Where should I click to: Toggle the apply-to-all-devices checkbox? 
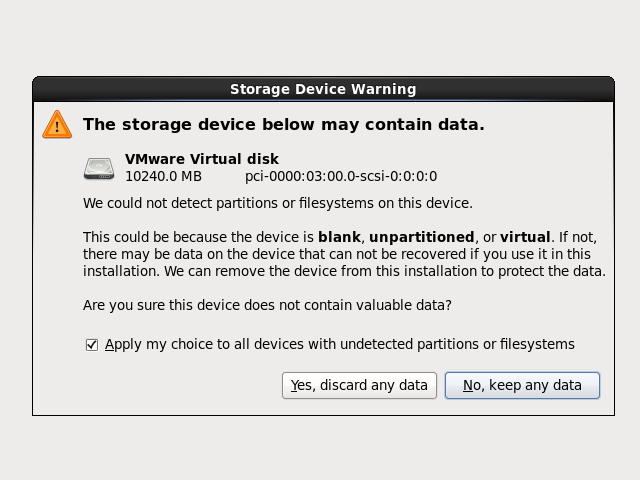coord(92,344)
